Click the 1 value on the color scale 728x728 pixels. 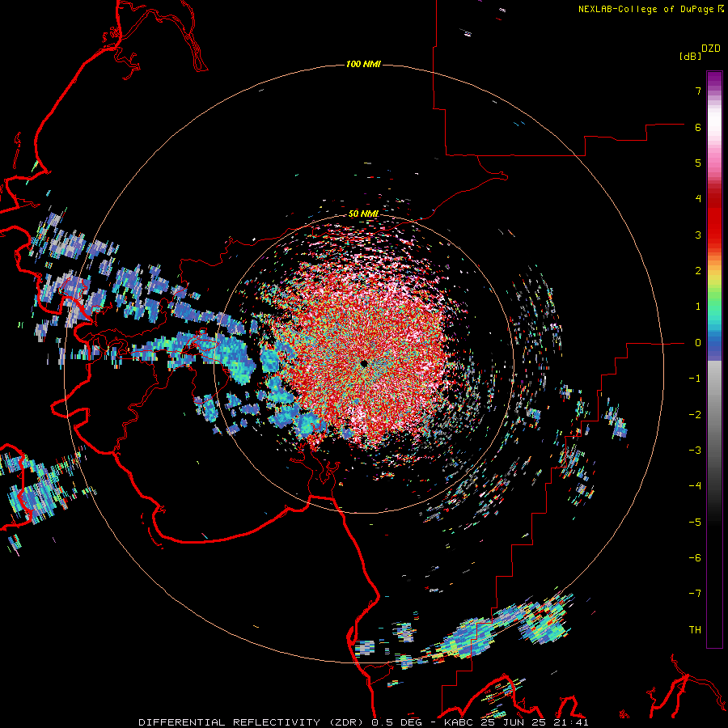pyautogui.click(x=698, y=307)
